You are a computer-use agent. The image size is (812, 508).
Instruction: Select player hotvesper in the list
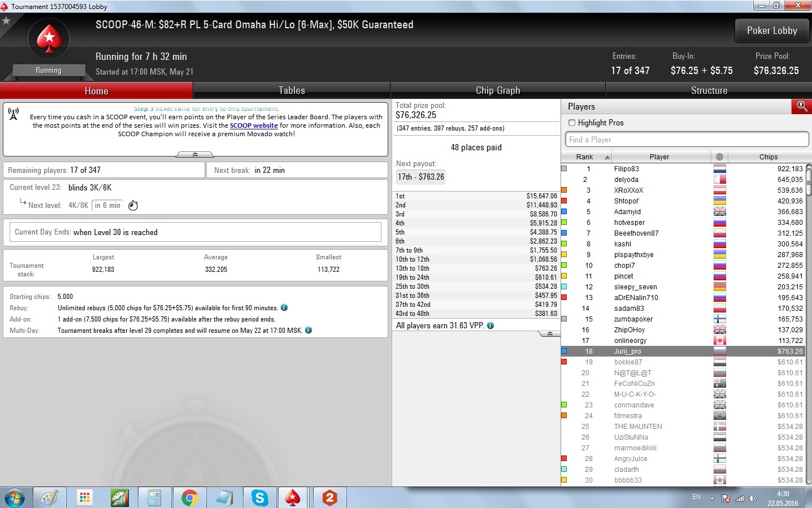coord(684,223)
